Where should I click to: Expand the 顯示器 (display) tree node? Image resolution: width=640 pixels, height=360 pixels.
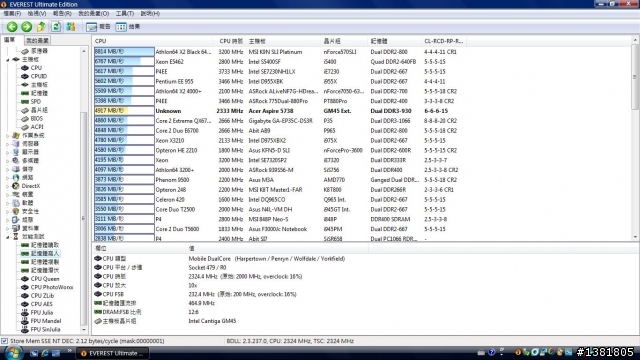point(8,152)
